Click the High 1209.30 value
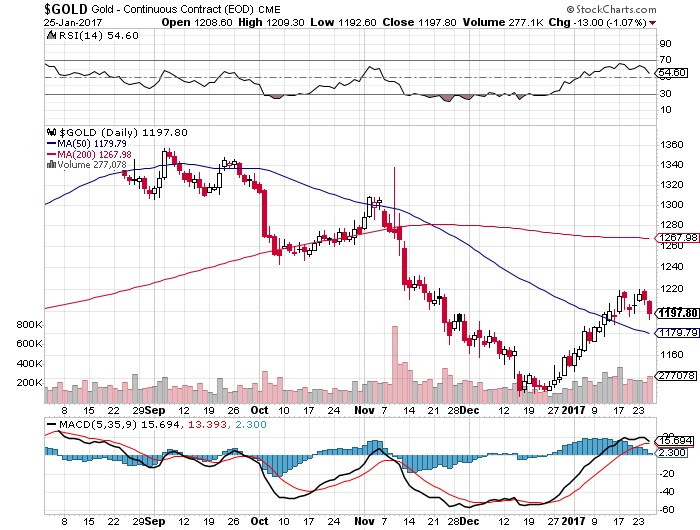The image size is (700, 530). 271,22
